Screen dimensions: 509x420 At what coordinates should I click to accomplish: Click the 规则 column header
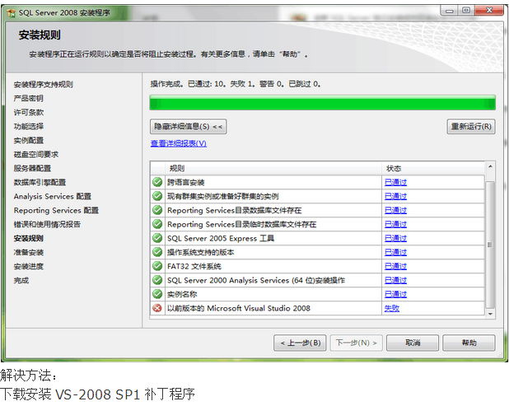(273, 169)
